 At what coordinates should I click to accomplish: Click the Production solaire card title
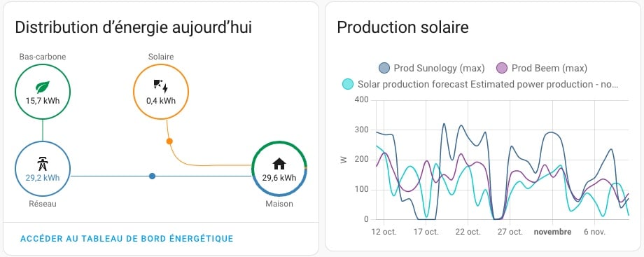[x=402, y=27]
